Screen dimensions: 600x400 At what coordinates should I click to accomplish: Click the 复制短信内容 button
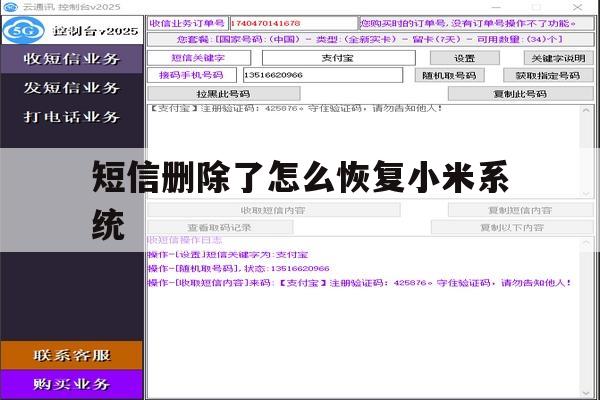(520, 210)
